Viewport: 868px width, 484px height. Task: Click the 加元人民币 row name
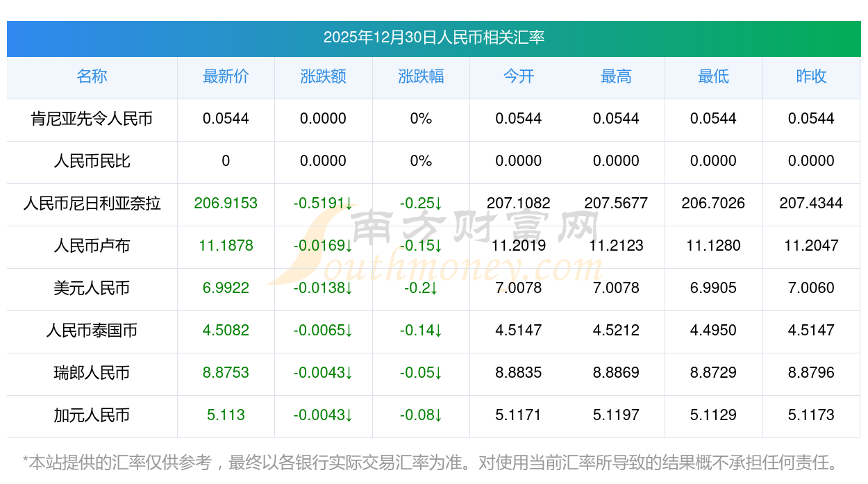tap(92, 415)
